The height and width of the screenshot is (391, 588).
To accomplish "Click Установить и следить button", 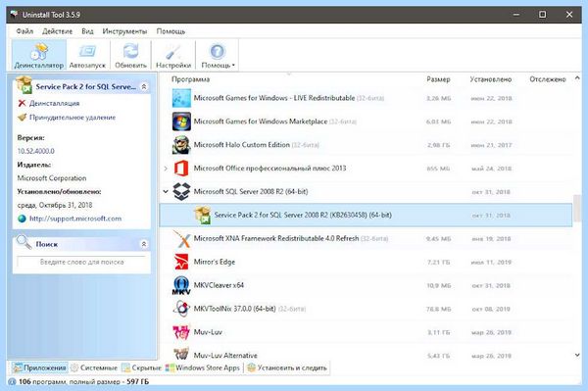I will click(287, 367).
